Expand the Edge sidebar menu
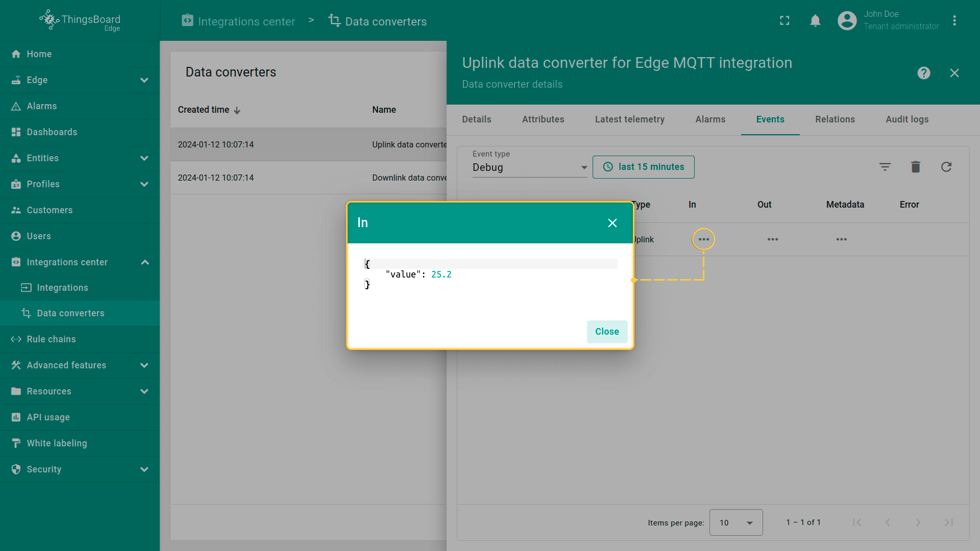980x551 pixels. [x=144, y=80]
